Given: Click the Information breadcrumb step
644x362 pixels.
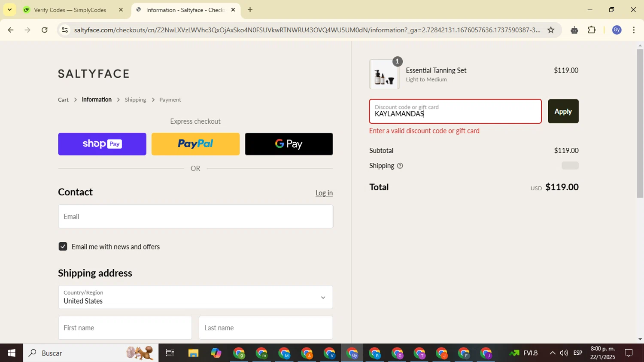Looking at the screenshot, I should (97, 100).
